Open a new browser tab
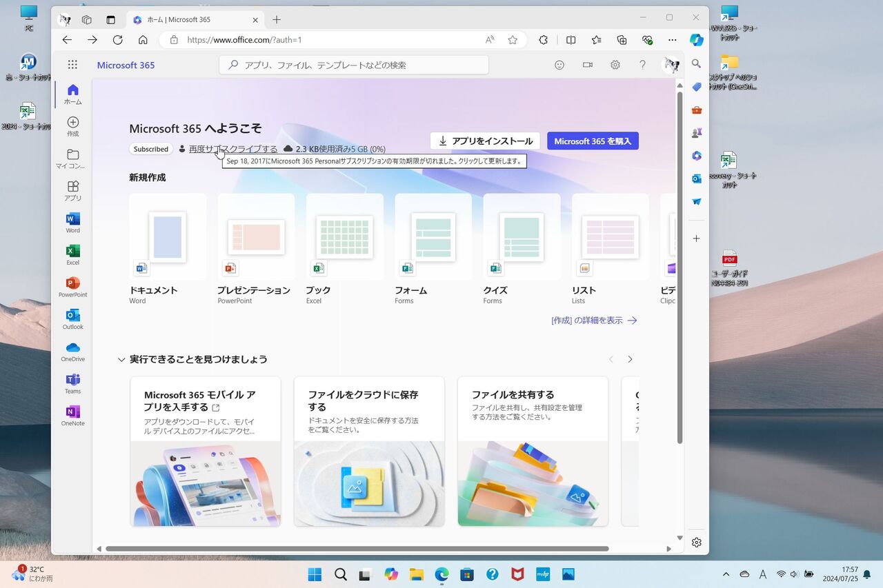The height and width of the screenshot is (588, 883). [x=277, y=19]
